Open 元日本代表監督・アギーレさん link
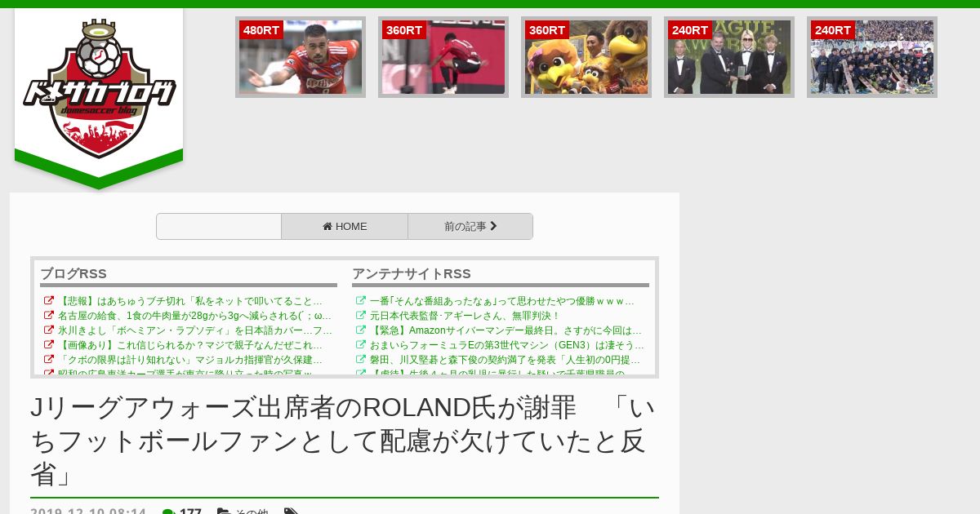Screen dimensions: 980x514 [465, 316]
